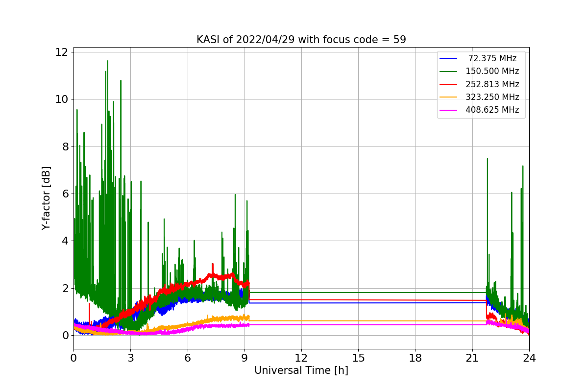Click x-axis tick label 3
588x392 pixels.
[x=130, y=358]
